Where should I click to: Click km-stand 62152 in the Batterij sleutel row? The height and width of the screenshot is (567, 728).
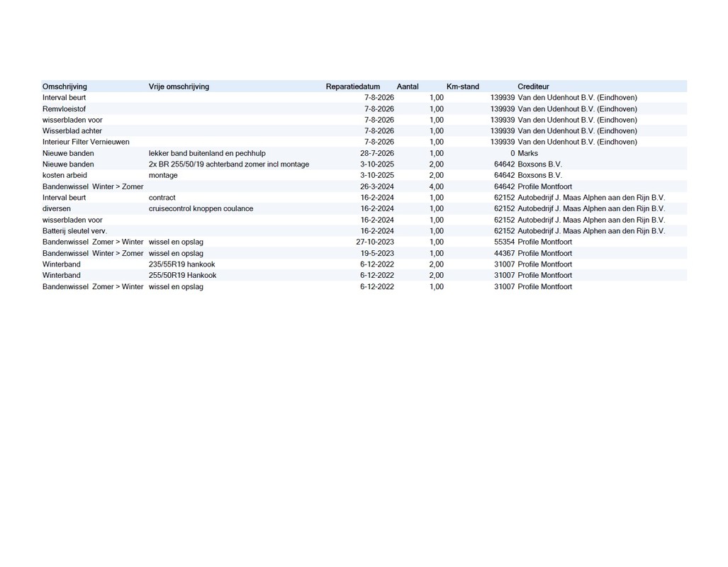[504, 231]
